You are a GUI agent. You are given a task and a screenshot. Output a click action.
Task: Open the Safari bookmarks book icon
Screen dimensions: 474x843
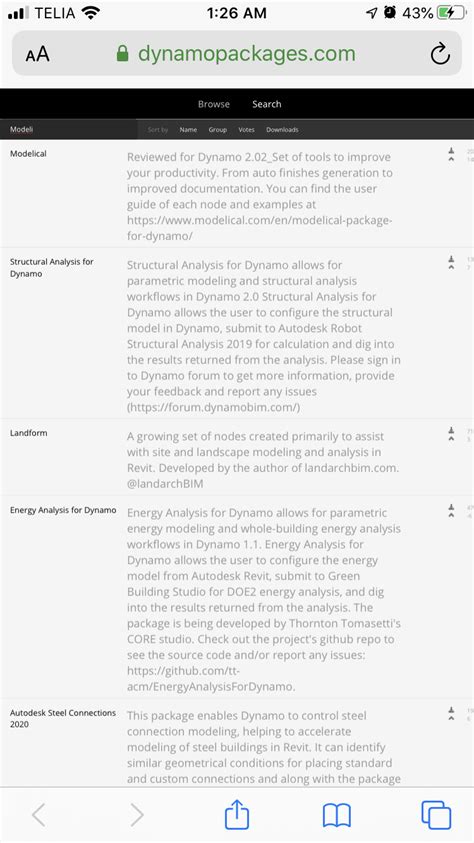336,816
